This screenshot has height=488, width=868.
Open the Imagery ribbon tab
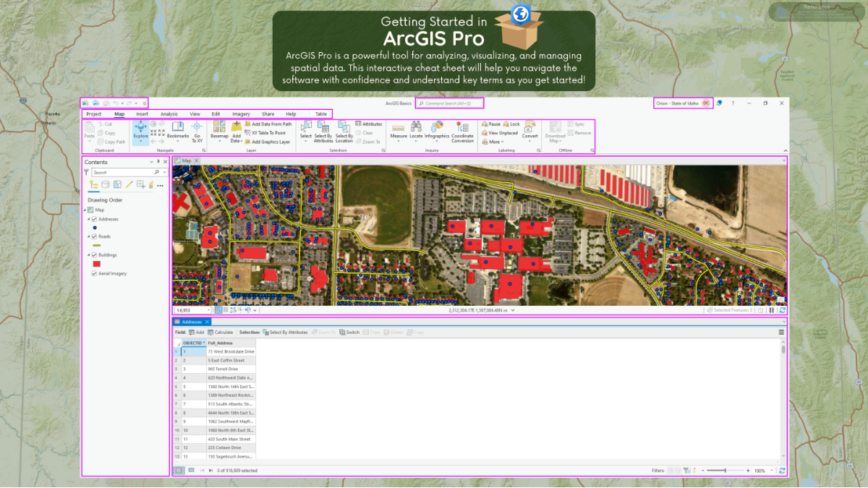pyautogui.click(x=241, y=114)
